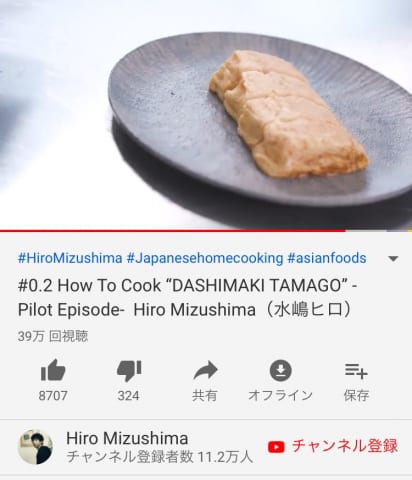Tap the thumbs-down dislike icon
412x480 pixels.
coord(129,371)
